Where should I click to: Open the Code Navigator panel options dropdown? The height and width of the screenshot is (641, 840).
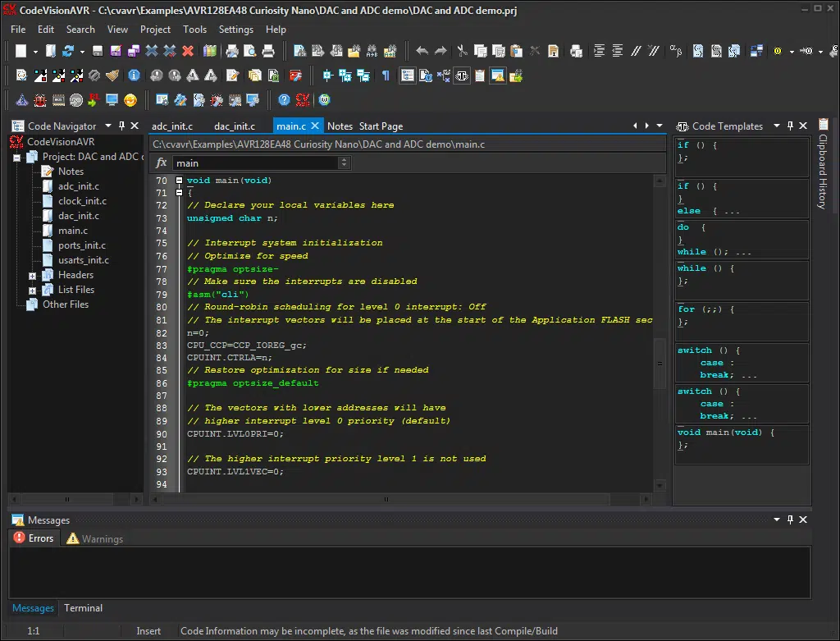pos(108,126)
